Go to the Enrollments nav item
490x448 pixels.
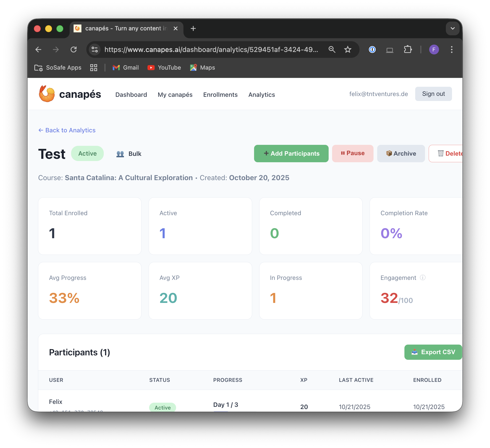220,95
